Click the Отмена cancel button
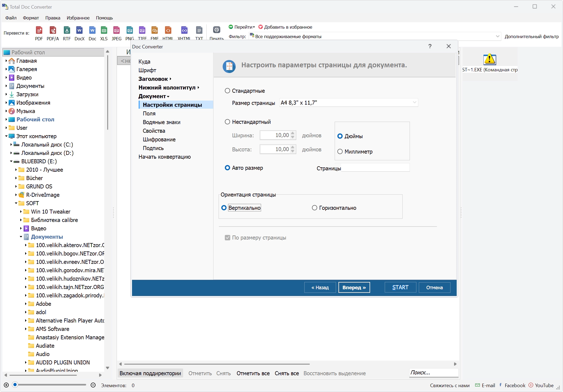Viewport: 563px width, 392px height. (434, 287)
